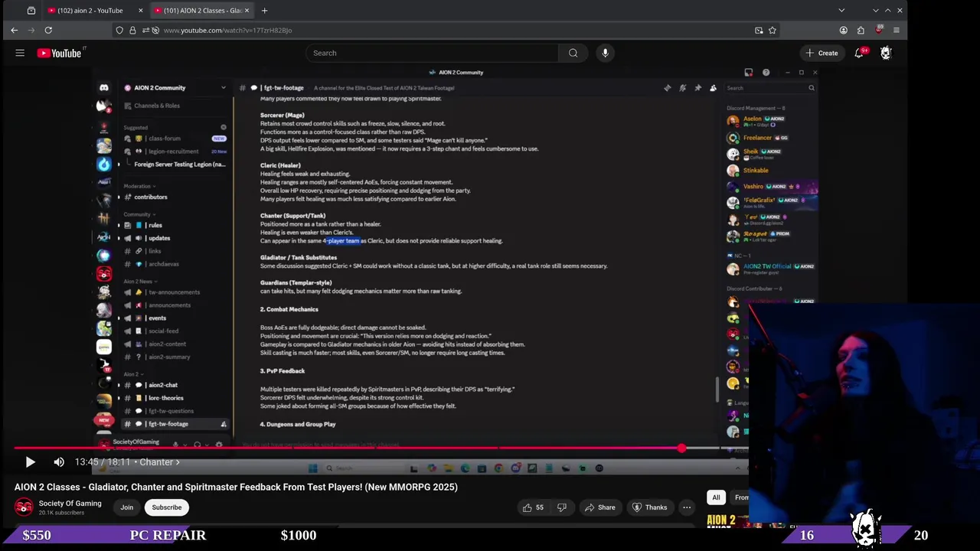This screenshot has width=980, height=551.
Task: Close the 'AION 2 Classes' tab
Action: tap(247, 11)
